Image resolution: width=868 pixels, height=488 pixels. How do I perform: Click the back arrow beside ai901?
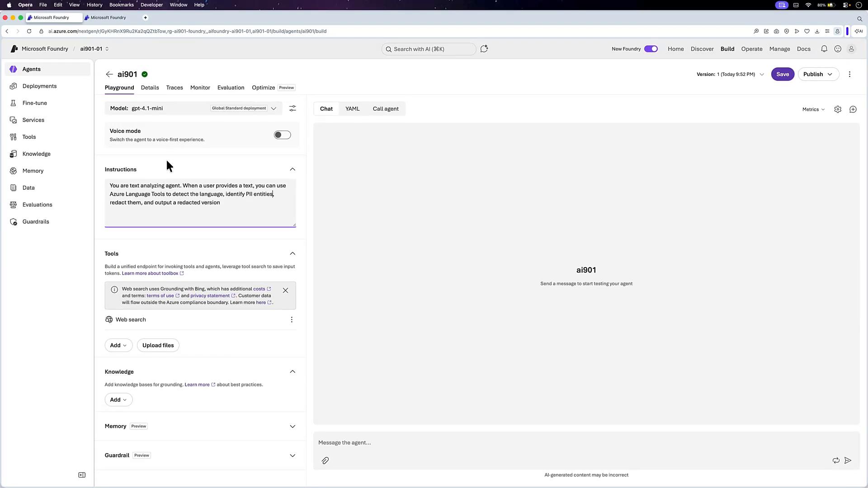[x=109, y=74]
